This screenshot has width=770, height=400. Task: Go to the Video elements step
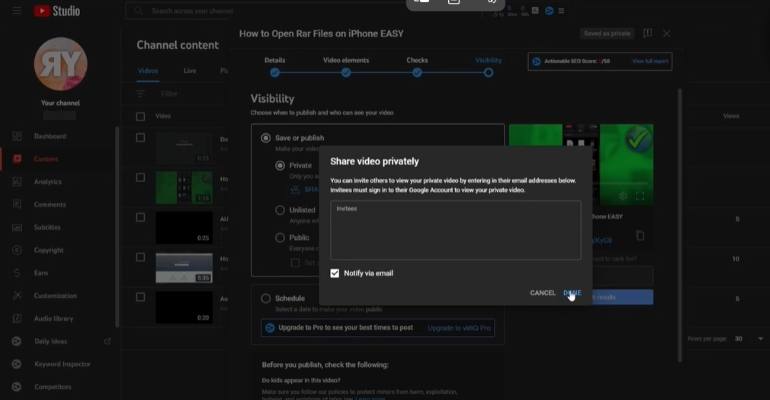346,67
